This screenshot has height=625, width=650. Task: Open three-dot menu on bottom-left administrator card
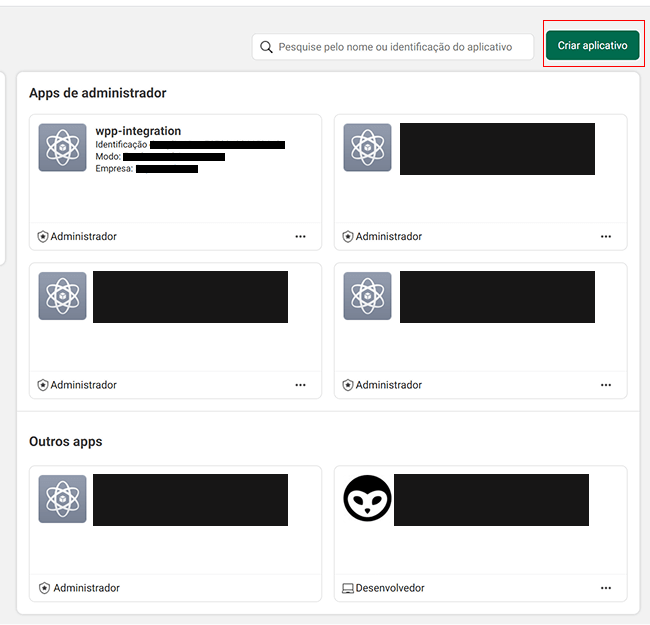coord(300,385)
